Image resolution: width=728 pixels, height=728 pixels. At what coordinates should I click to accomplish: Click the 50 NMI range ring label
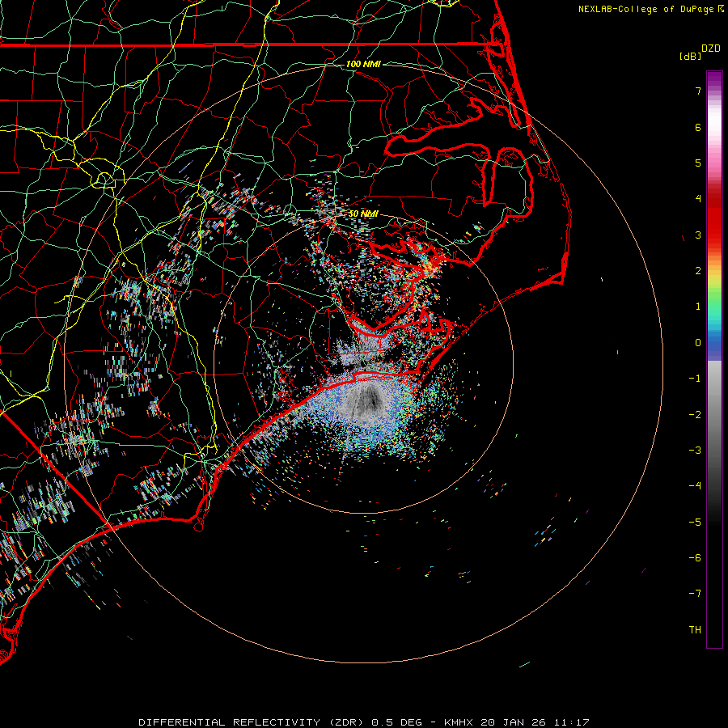point(363,214)
